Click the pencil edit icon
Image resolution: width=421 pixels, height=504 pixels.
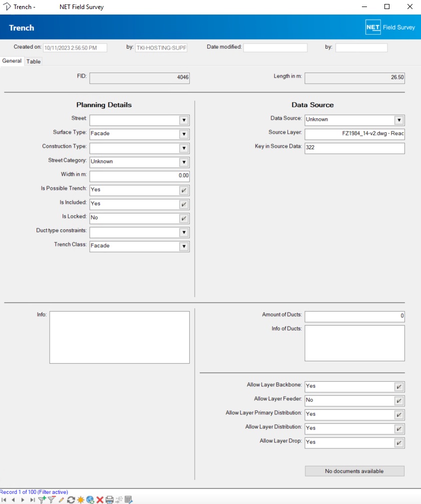pos(61,500)
